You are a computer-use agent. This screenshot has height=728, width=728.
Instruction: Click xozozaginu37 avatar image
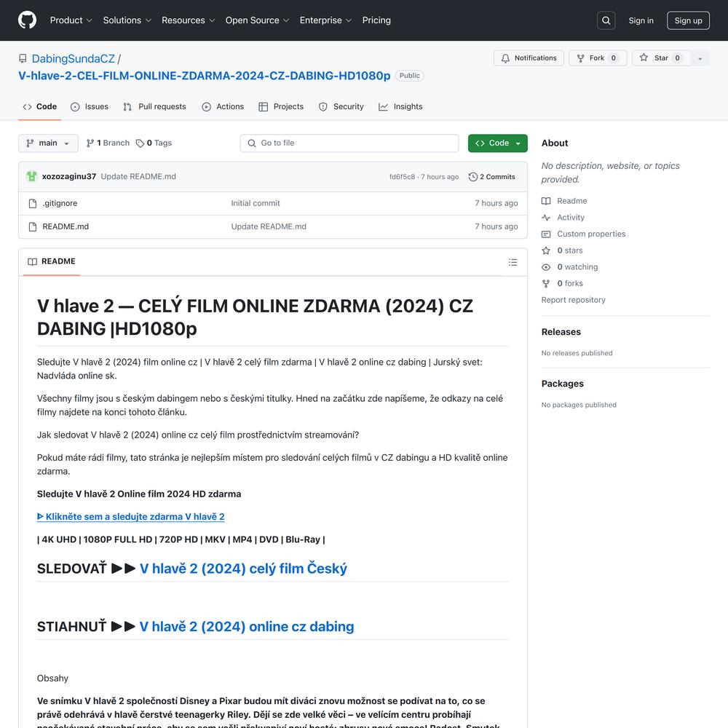32,176
